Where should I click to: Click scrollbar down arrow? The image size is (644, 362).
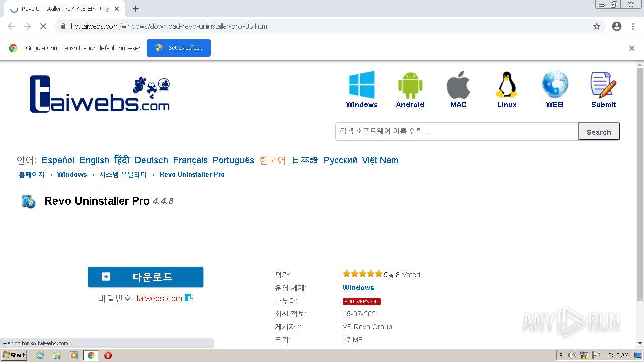point(640,343)
